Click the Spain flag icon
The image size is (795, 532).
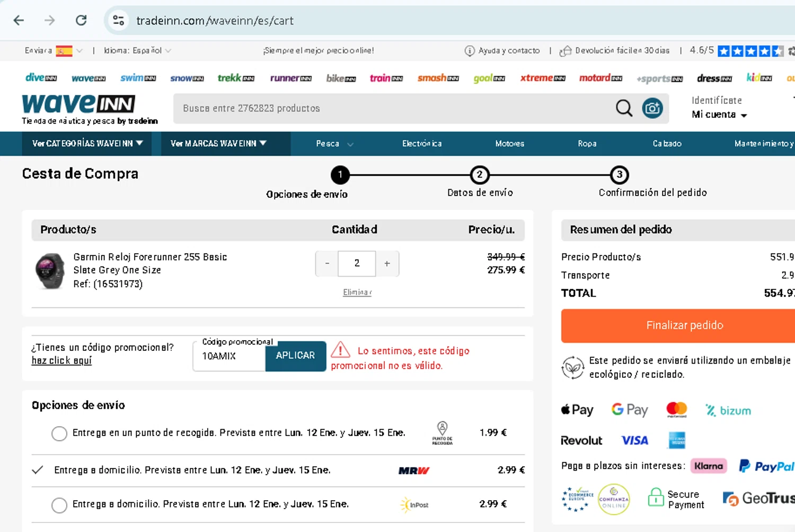(x=64, y=51)
